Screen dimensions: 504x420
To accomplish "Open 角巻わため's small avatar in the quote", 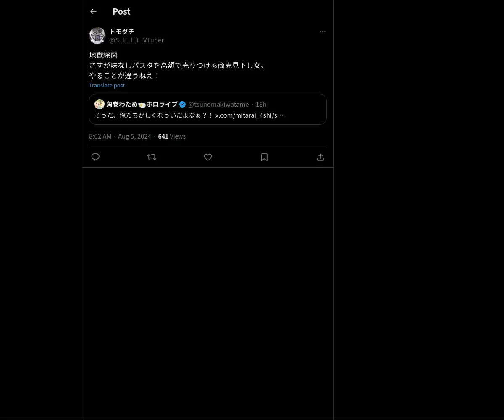I will (x=100, y=104).
